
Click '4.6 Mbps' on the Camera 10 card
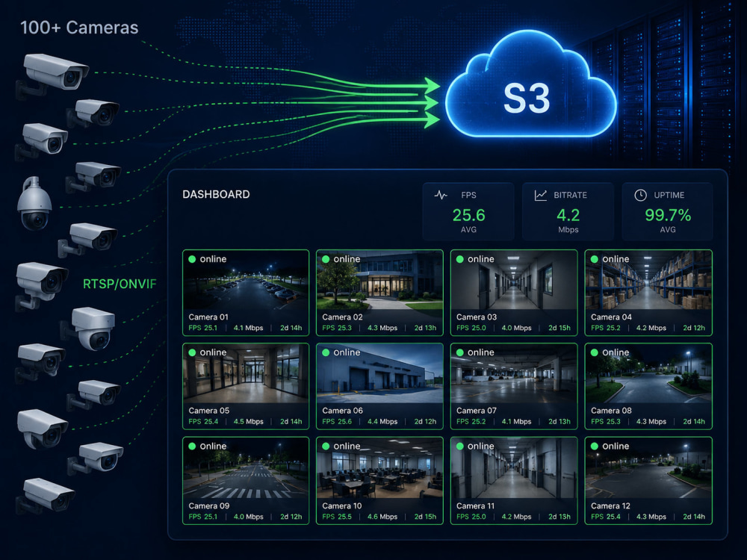tap(382, 517)
